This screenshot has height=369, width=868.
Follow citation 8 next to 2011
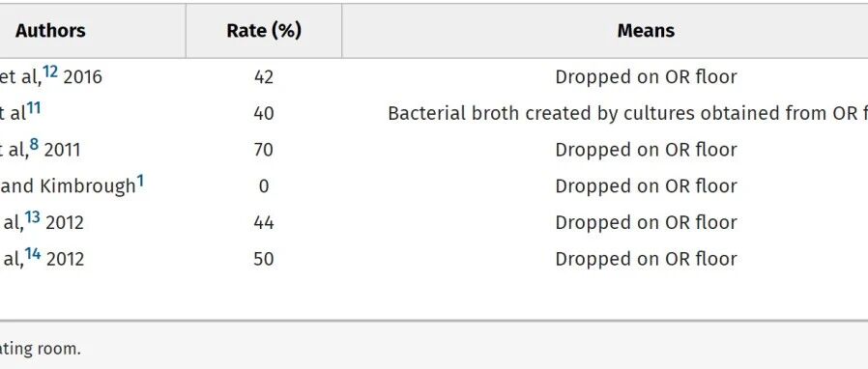(x=35, y=145)
